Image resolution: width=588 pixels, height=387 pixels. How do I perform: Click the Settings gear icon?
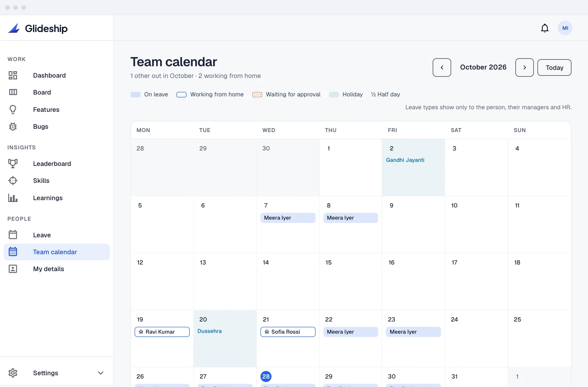(x=13, y=373)
